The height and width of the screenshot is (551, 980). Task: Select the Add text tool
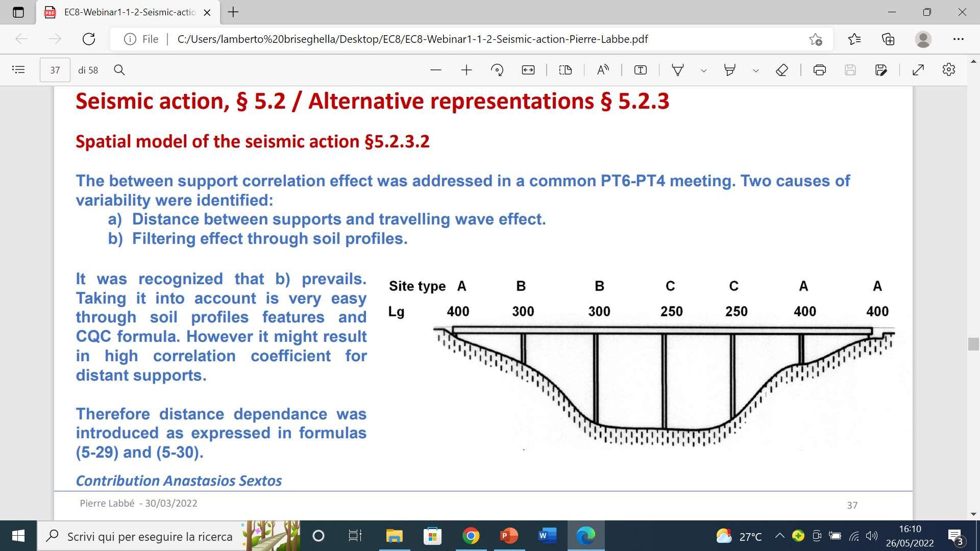click(x=640, y=70)
